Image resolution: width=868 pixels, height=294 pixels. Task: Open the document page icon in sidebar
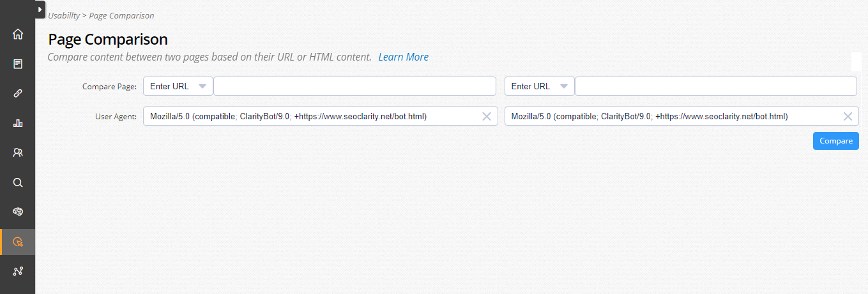tap(18, 64)
